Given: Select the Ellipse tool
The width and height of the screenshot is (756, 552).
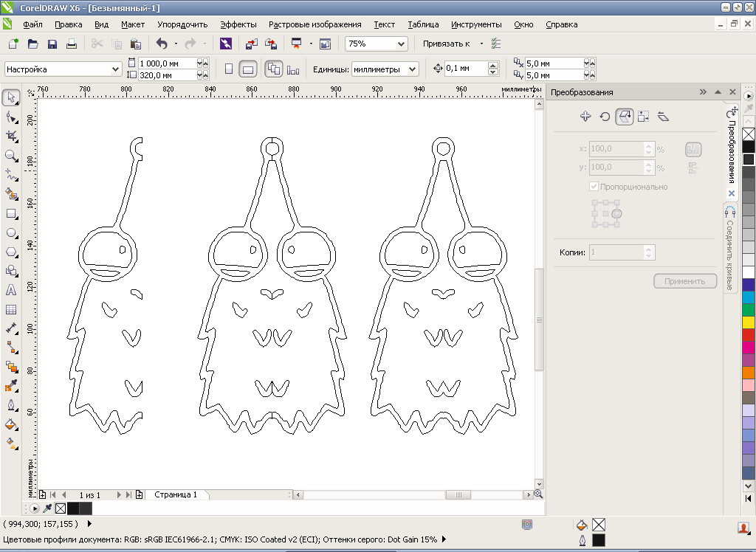Looking at the screenshot, I should pos(11,233).
